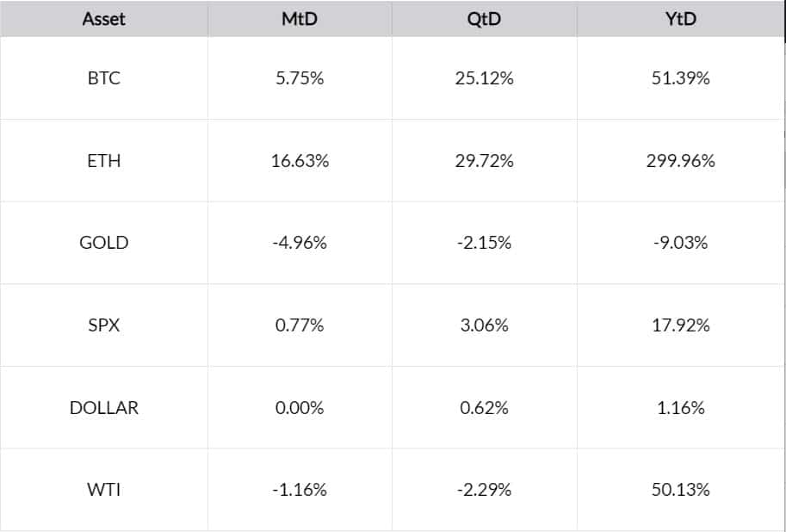
Task: Click BTC month-to-date value 5.75%
Action: pos(300,78)
